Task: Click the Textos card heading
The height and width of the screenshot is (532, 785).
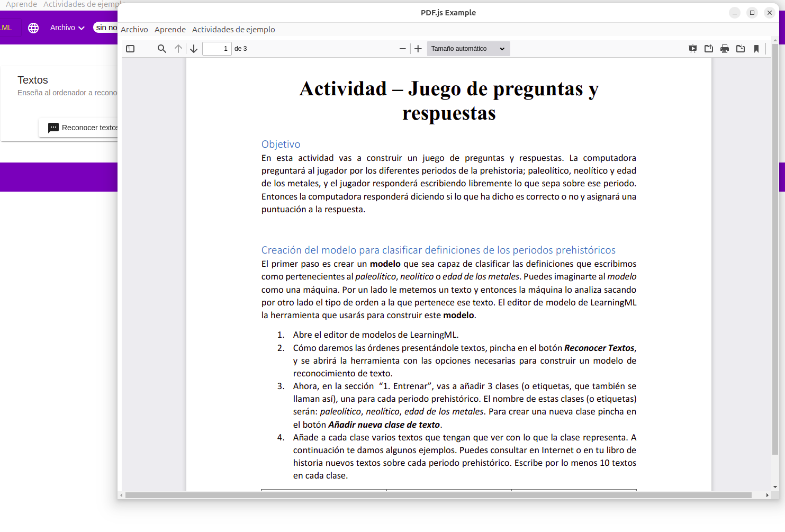Action: pos(33,80)
